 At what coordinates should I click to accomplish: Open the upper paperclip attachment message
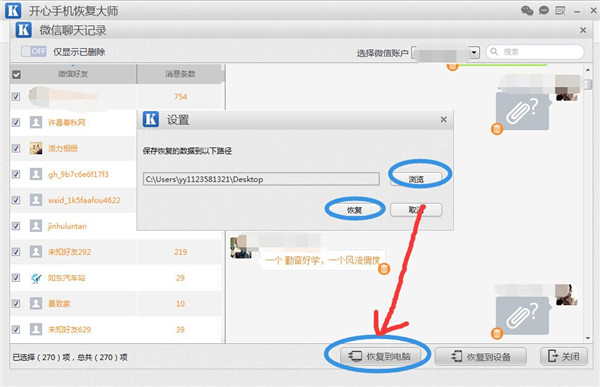coord(523,111)
